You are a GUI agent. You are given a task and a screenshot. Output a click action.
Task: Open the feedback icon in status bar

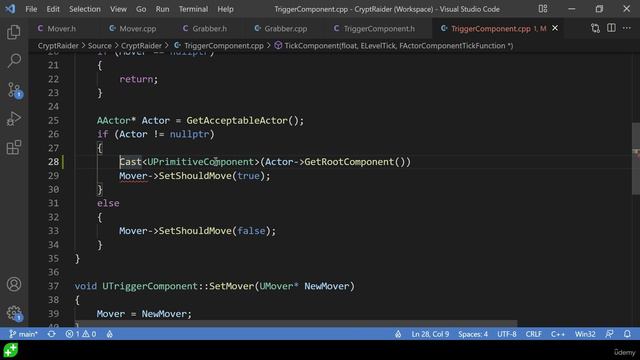pyautogui.click(x=609, y=334)
